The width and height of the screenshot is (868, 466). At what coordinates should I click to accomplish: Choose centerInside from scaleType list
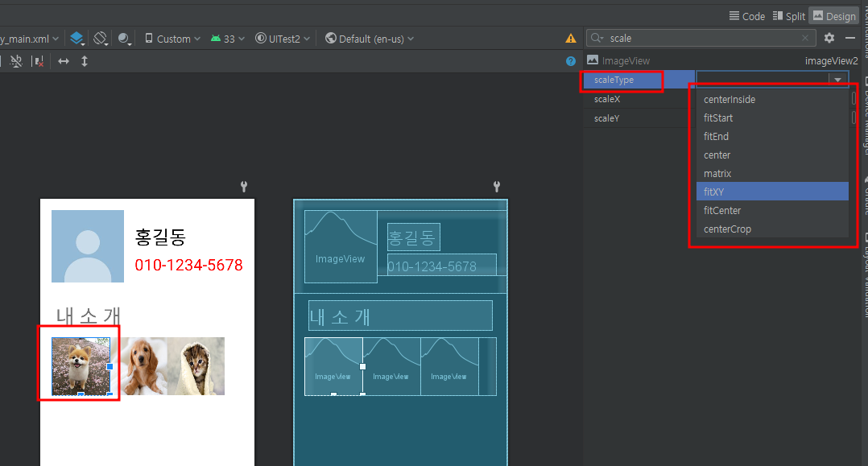click(x=772, y=100)
